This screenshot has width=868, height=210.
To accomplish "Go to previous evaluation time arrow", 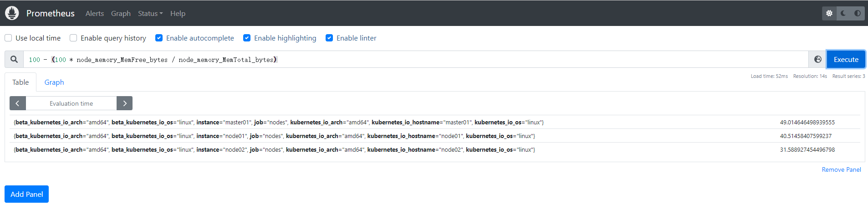I will [x=18, y=103].
